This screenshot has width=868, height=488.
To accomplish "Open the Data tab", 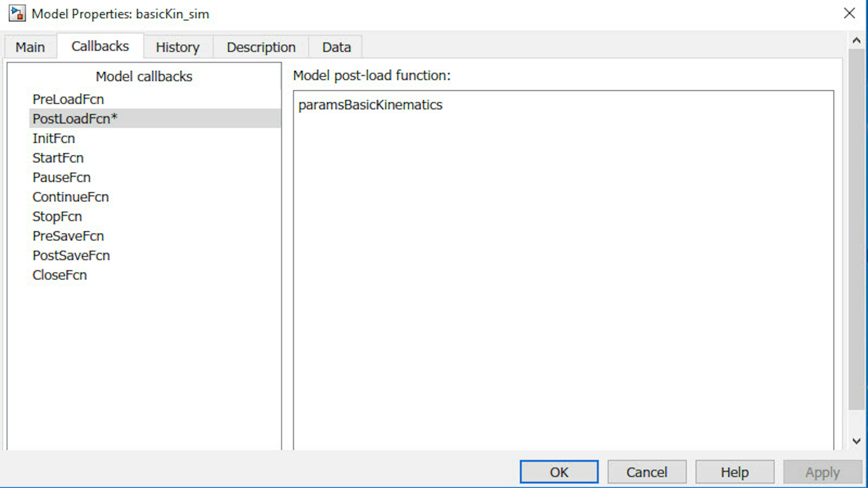I will coord(336,47).
